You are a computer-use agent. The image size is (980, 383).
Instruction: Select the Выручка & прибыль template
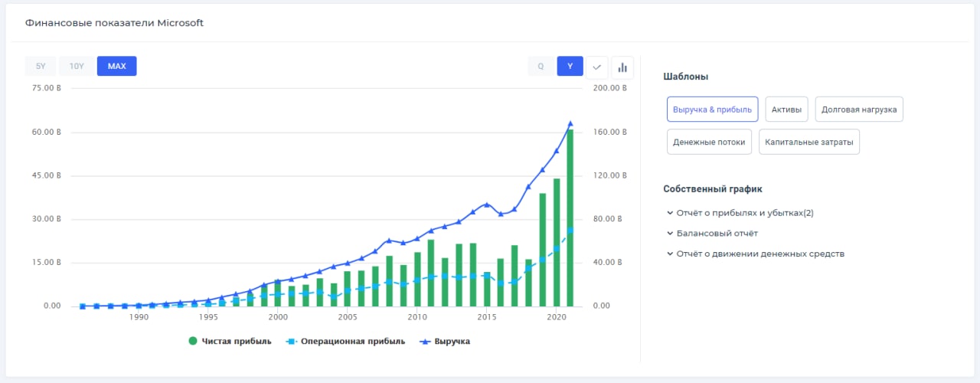712,110
